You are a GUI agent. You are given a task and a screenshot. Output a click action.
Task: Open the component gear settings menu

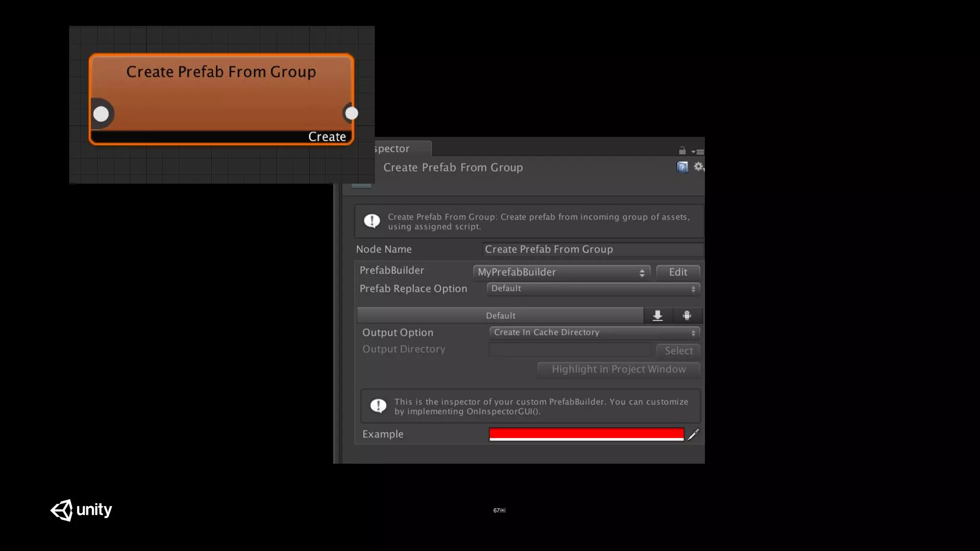(699, 166)
